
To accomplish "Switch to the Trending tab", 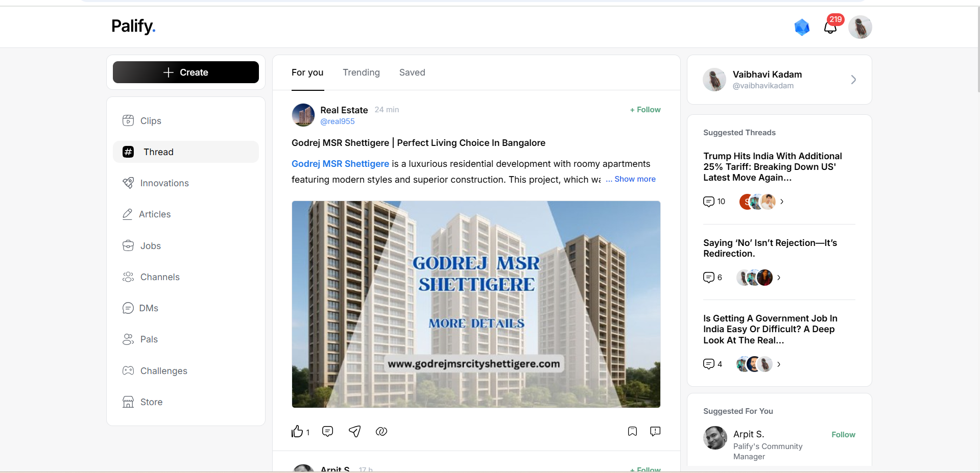I will point(361,72).
